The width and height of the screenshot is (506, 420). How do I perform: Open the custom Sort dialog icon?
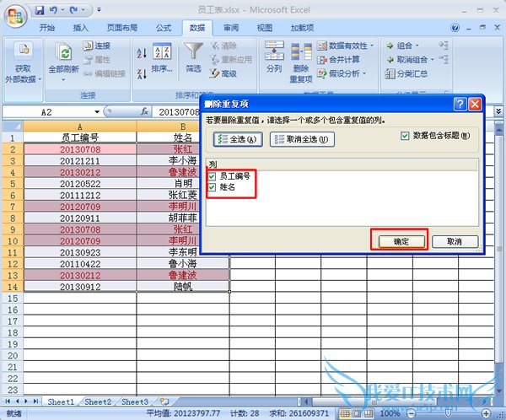click(x=162, y=51)
